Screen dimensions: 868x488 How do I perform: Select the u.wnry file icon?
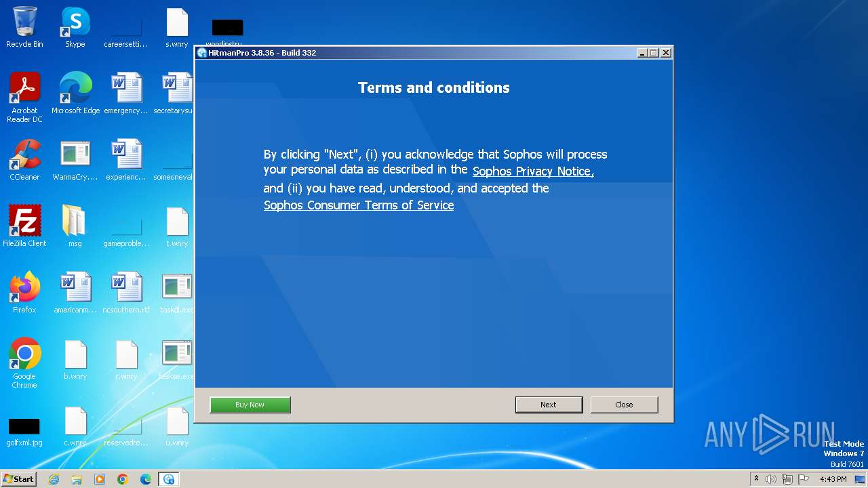point(177,426)
